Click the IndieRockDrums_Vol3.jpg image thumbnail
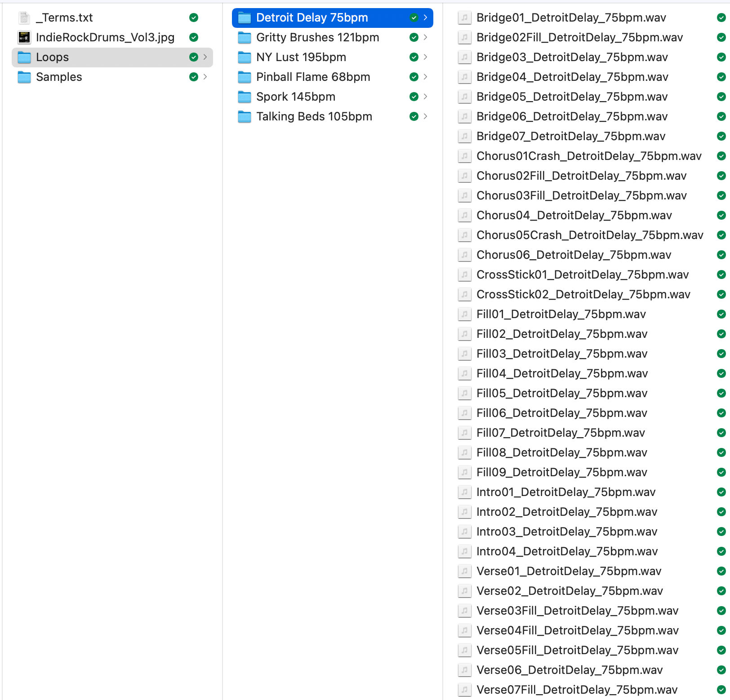The height and width of the screenshot is (700, 730). (24, 37)
